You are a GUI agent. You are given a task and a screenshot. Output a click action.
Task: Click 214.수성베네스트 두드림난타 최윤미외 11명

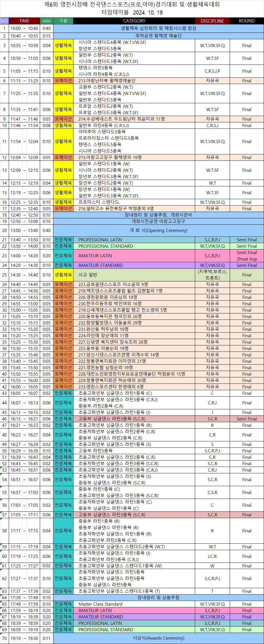click(134, 119)
